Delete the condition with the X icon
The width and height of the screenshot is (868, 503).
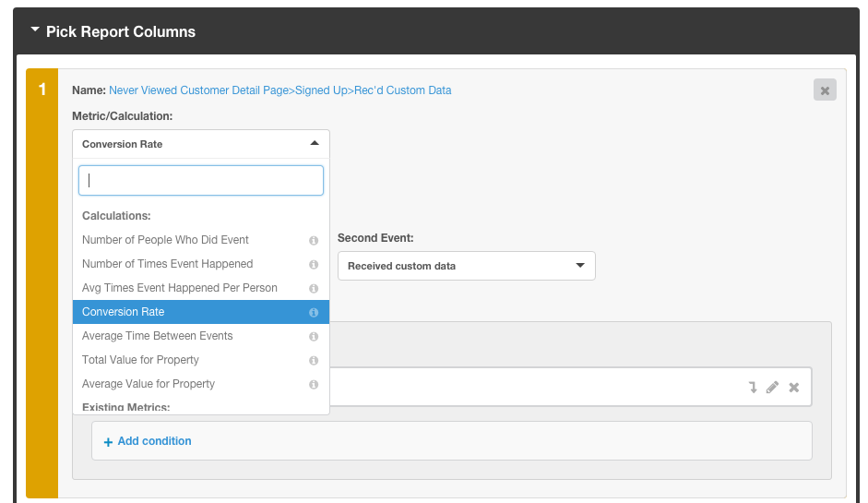tap(794, 388)
